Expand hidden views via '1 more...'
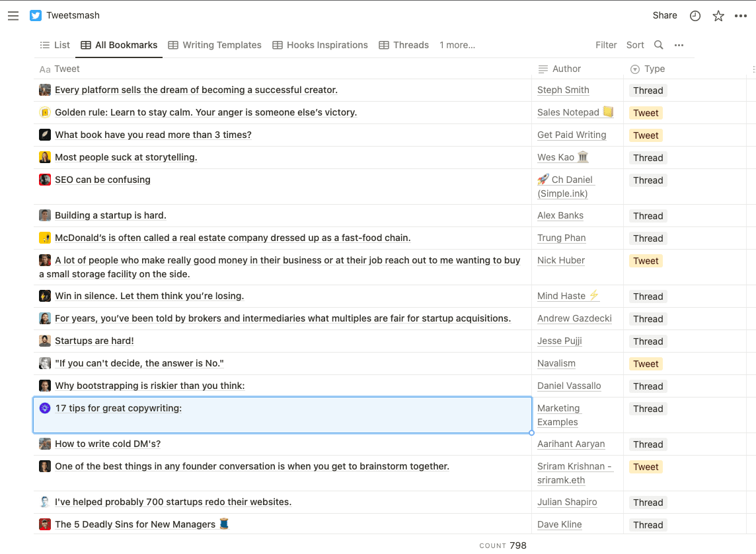 point(456,45)
